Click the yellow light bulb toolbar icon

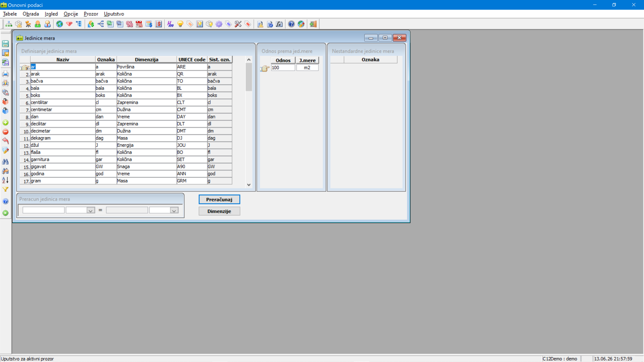coord(180,24)
